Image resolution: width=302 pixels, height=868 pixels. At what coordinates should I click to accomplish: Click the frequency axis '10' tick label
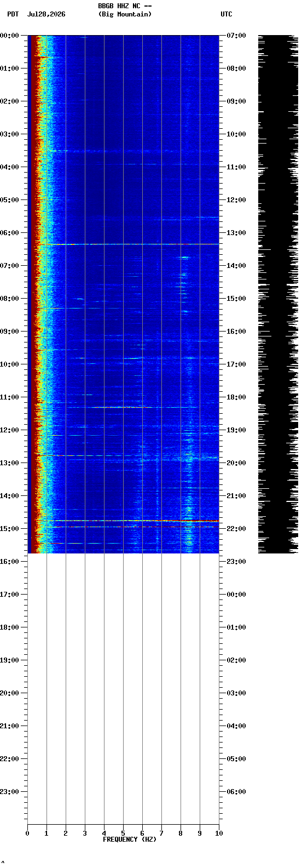coord(219,833)
